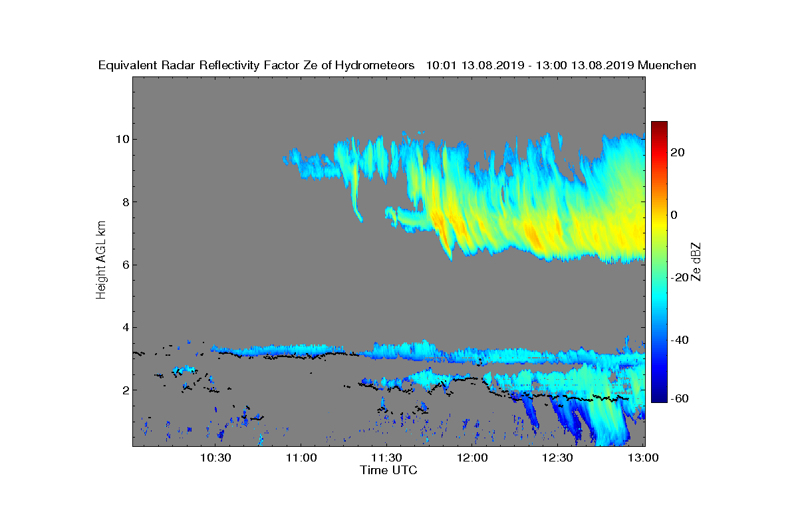Click the 2 km height tick label
798x532 pixels.
click(x=124, y=390)
